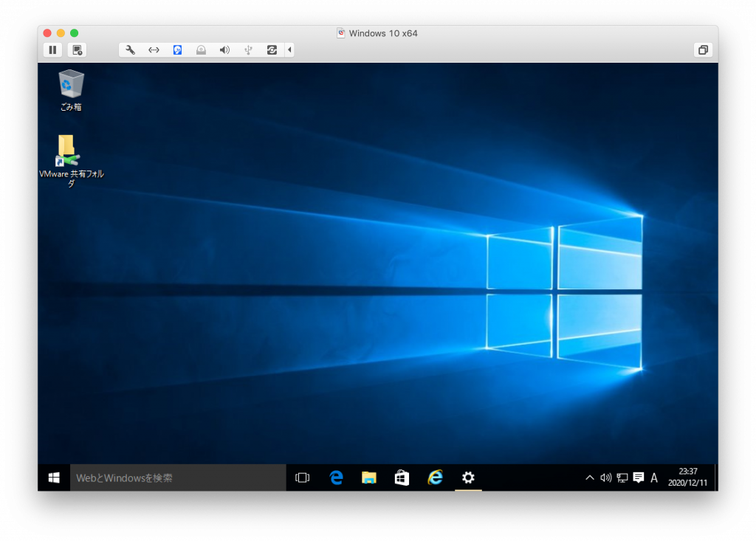Image resolution: width=756 pixels, height=541 pixels.
Task: Launch Internet Explorer from the taskbar
Action: [435, 478]
